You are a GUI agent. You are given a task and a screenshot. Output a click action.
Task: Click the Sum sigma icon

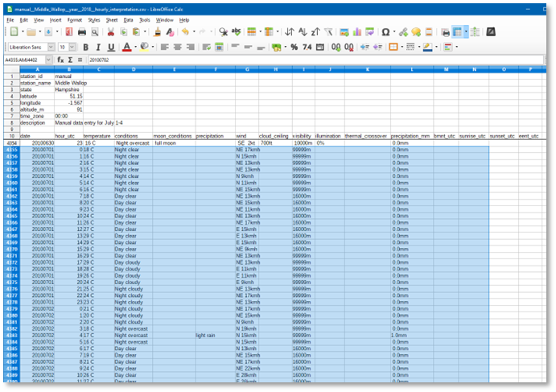pyautogui.click(x=70, y=60)
